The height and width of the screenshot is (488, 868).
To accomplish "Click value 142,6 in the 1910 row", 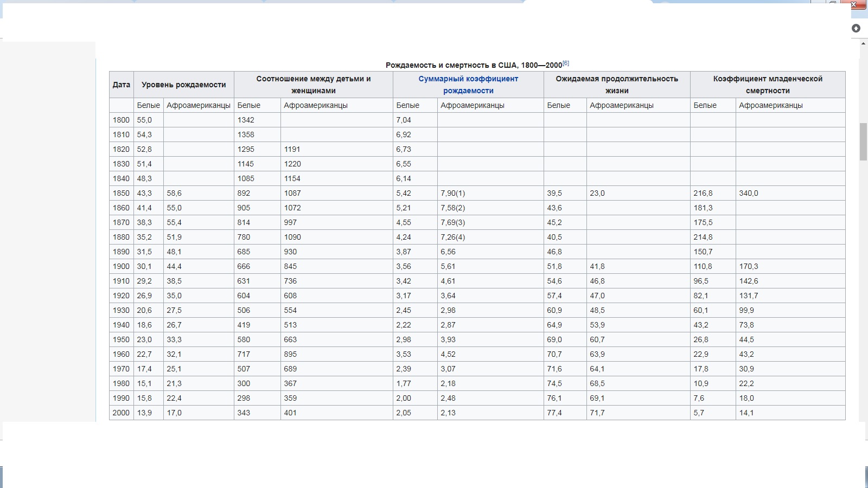I will tap(749, 281).
